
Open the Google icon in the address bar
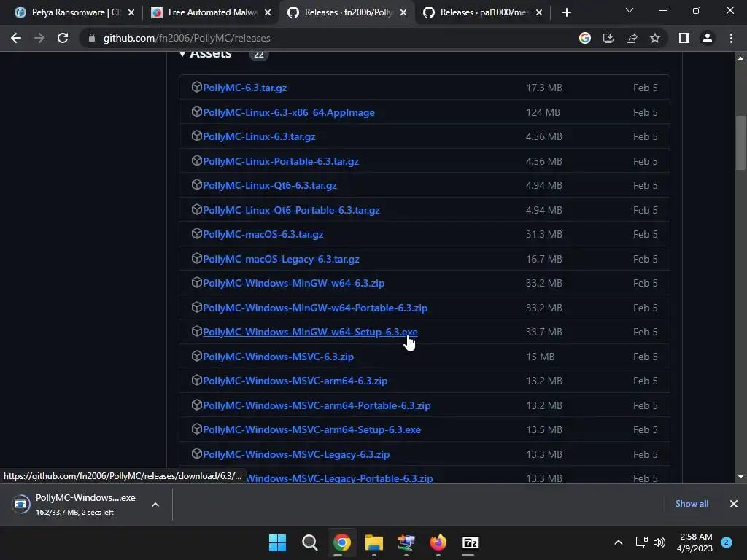[585, 38]
